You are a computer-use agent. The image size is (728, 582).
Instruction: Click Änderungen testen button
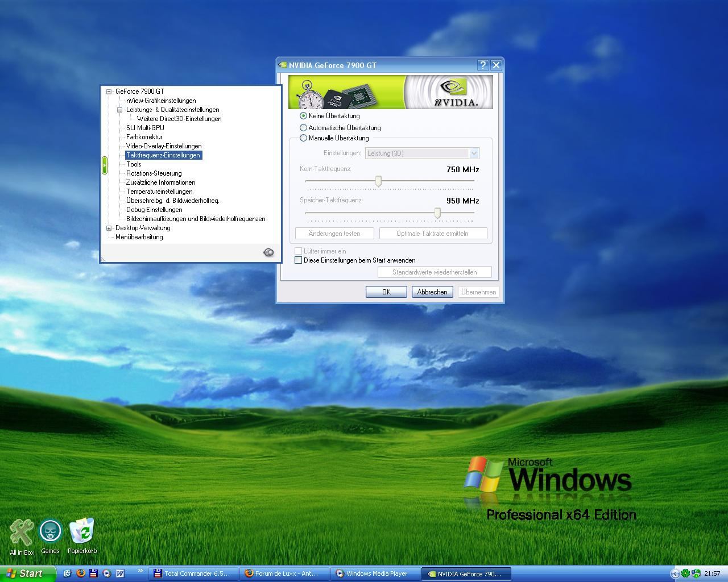[x=334, y=234]
